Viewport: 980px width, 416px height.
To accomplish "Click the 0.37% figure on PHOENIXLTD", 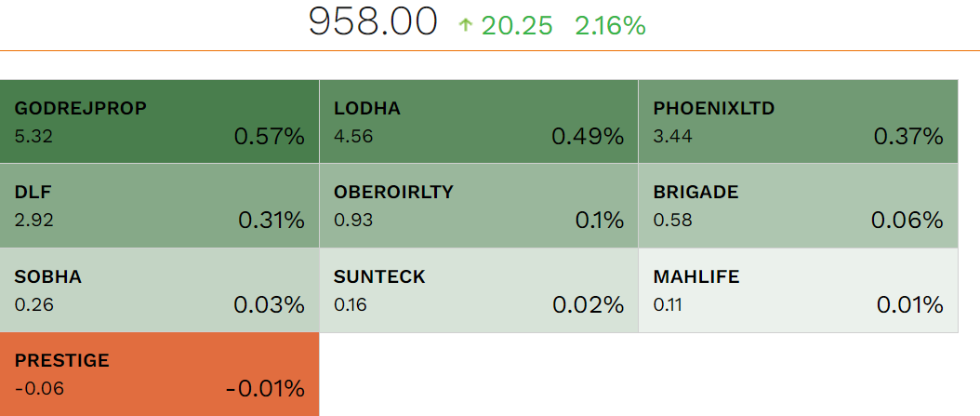I will click(x=908, y=137).
